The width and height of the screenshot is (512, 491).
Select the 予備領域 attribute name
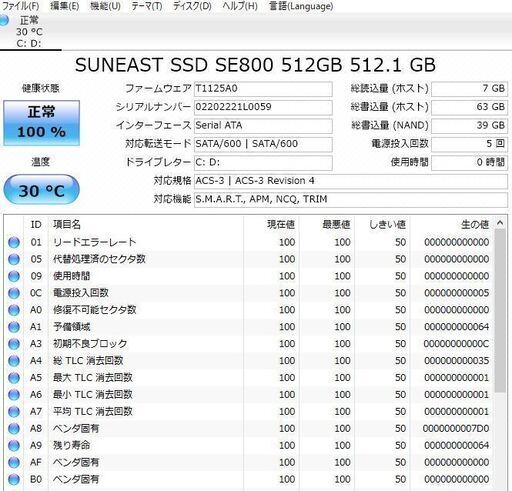[x=71, y=327]
